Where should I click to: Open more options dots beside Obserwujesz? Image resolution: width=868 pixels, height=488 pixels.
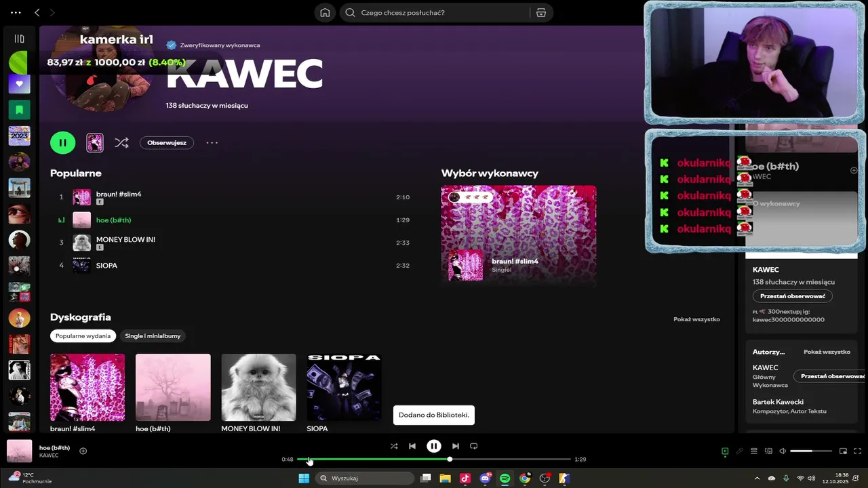212,142
